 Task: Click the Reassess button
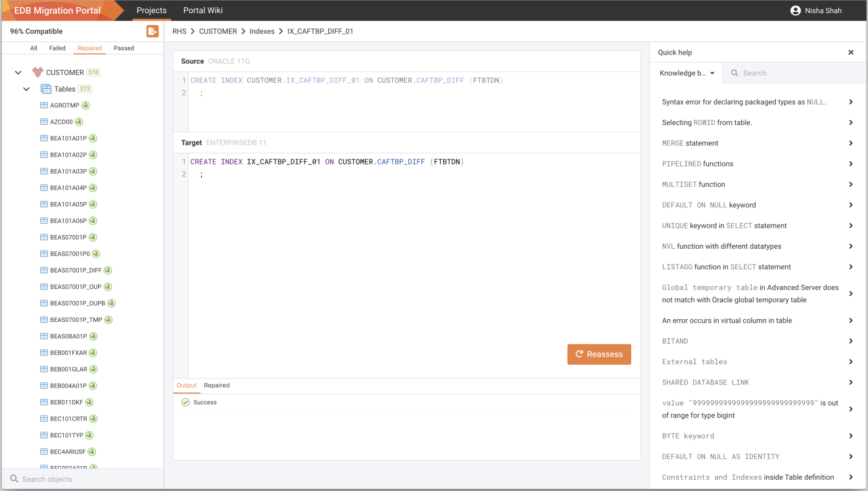pyautogui.click(x=599, y=354)
